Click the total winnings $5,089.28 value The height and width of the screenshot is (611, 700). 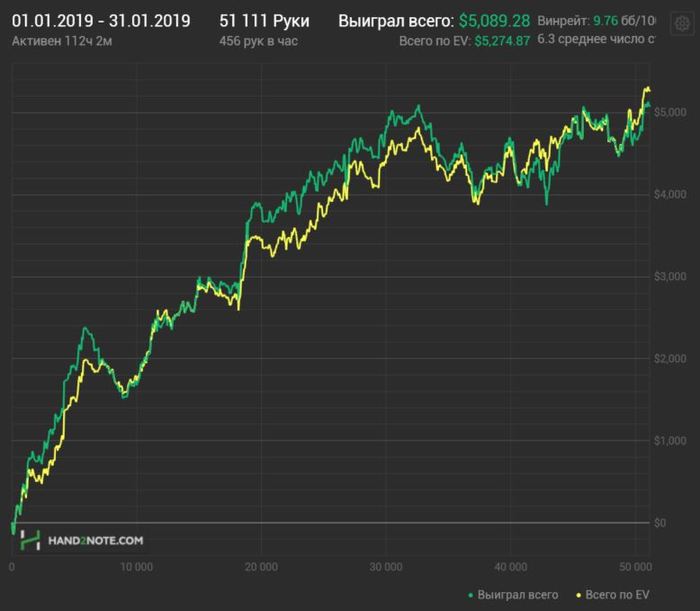[x=495, y=21]
